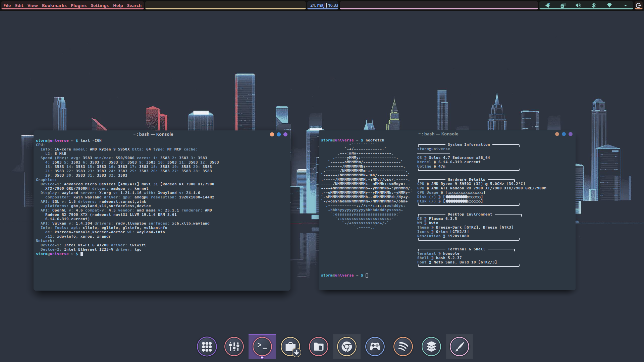This screenshot has width=644, height=362.
Task: Click the 'Desktop Environment' section heading
Action: click(470, 215)
